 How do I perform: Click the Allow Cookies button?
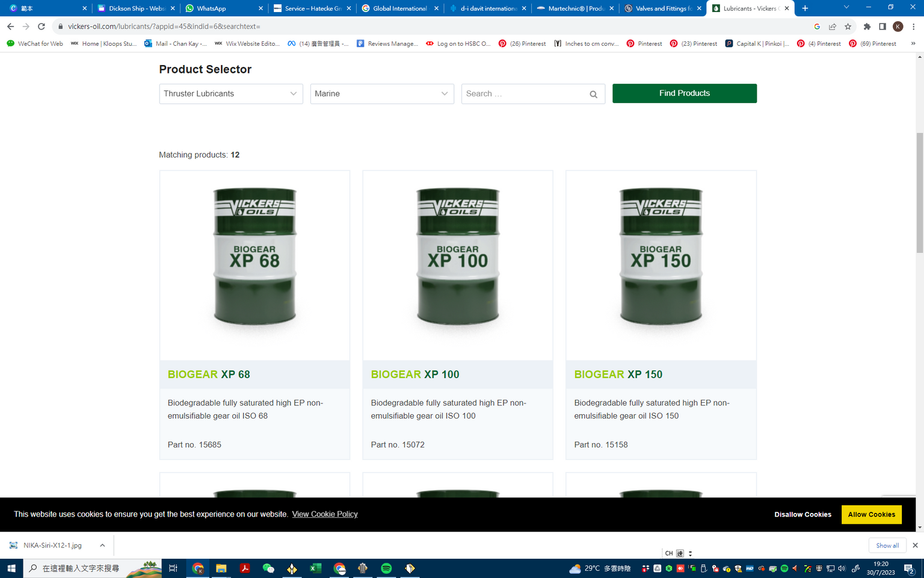point(871,515)
